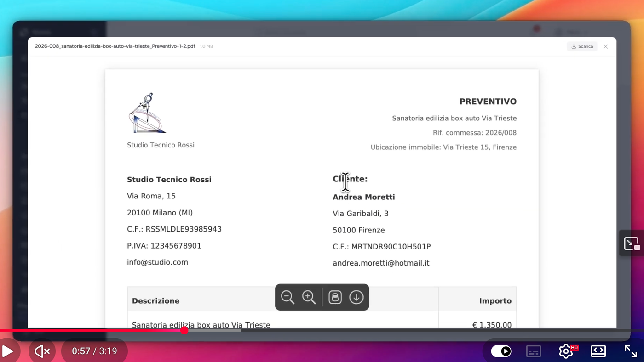Click "20100 Milano (MI)" text
The image size is (644, 362).
[x=160, y=213]
